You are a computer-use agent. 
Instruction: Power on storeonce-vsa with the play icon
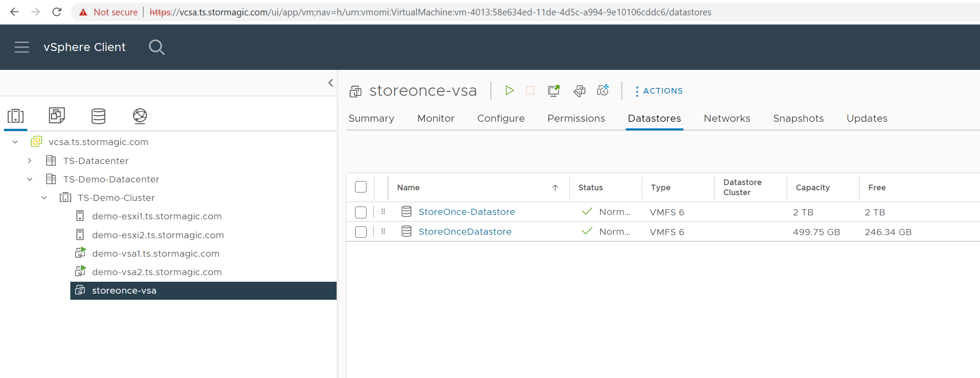click(x=509, y=91)
